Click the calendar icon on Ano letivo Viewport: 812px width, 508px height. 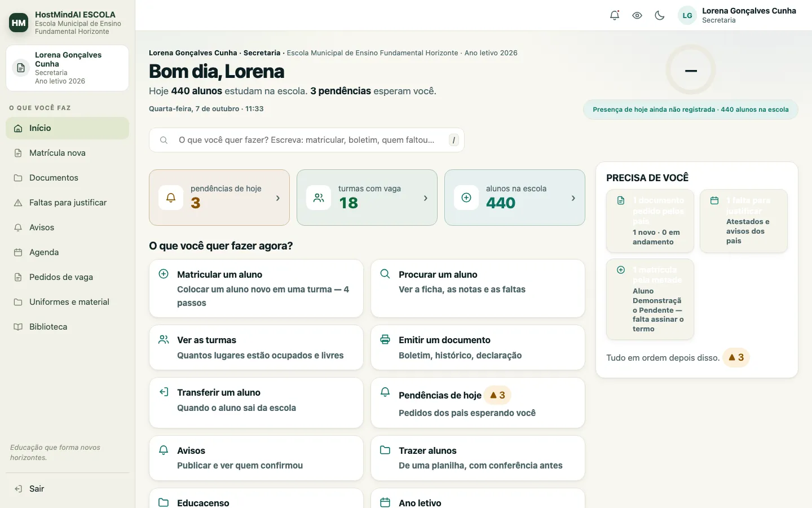tap(385, 502)
